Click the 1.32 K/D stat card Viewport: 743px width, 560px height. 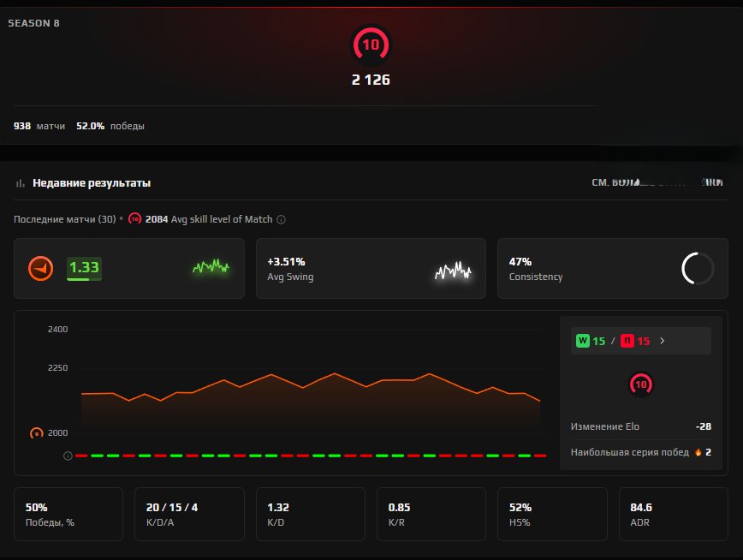pos(311,514)
